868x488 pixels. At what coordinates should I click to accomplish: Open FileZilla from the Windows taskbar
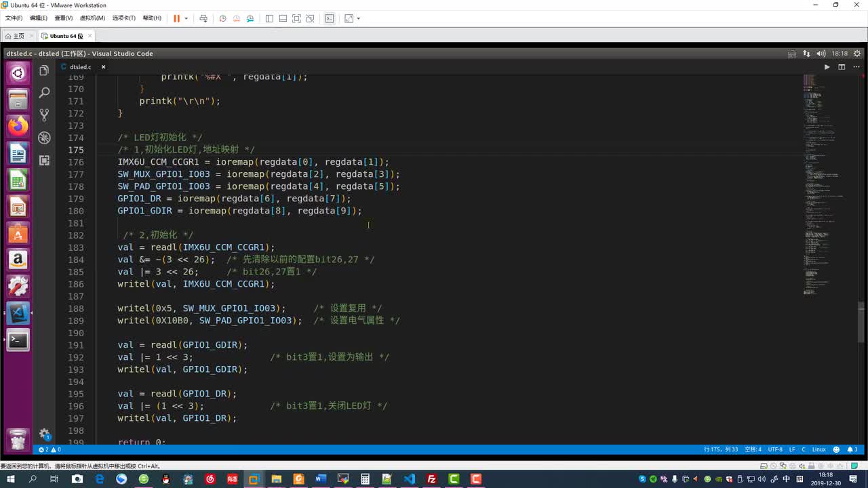pos(431,479)
